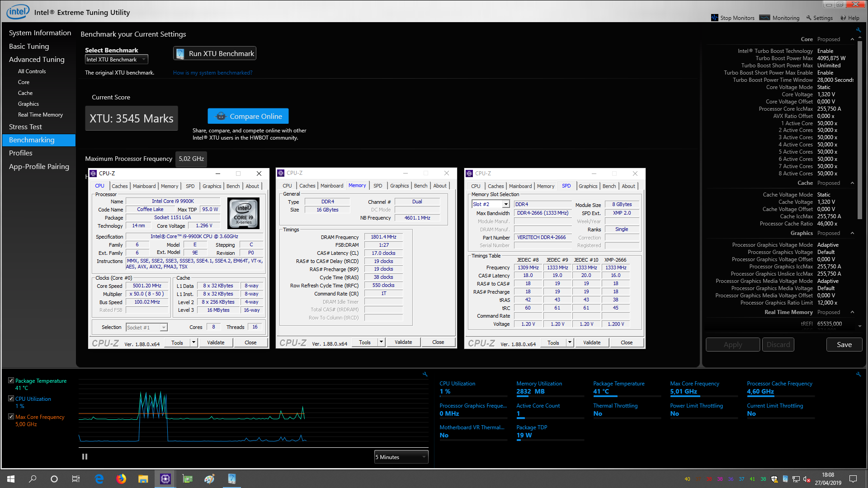Open 5 Minutes time range dropdown
Image resolution: width=868 pixels, height=488 pixels.
401,457
